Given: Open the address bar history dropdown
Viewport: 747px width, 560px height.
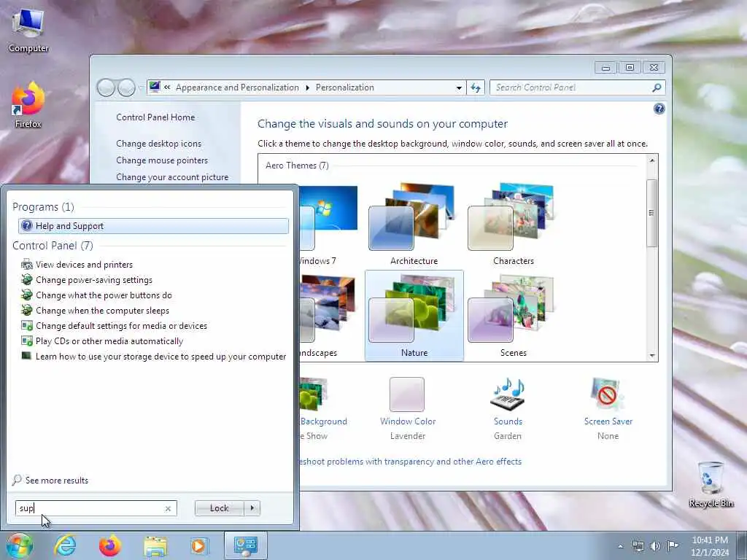Looking at the screenshot, I should pyautogui.click(x=459, y=88).
